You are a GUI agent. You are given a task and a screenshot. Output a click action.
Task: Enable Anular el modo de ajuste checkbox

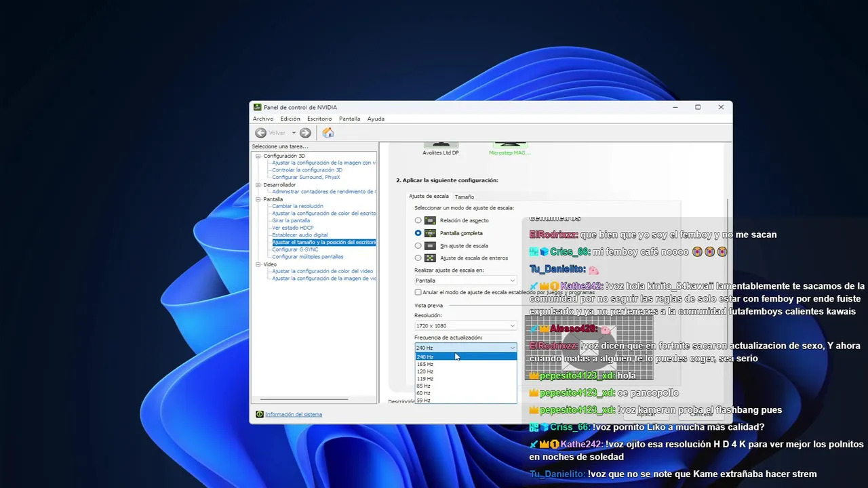[418, 292]
